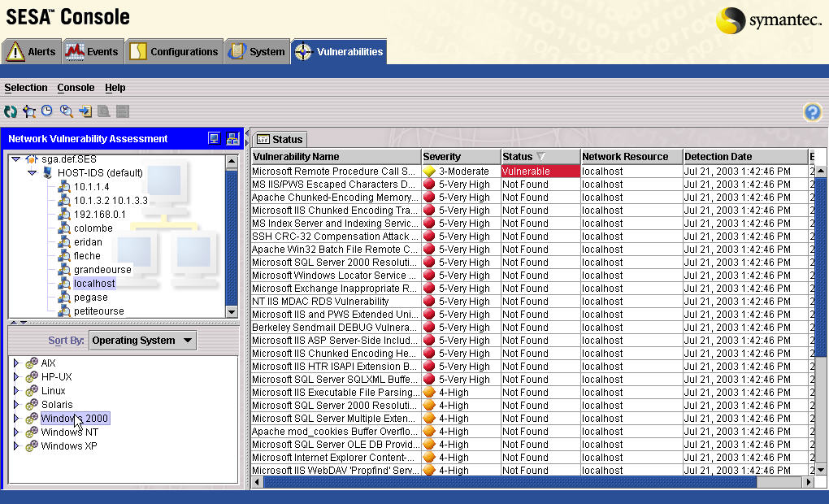The image size is (829, 504).
Task: Switch to the Events tab
Action: (x=93, y=52)
